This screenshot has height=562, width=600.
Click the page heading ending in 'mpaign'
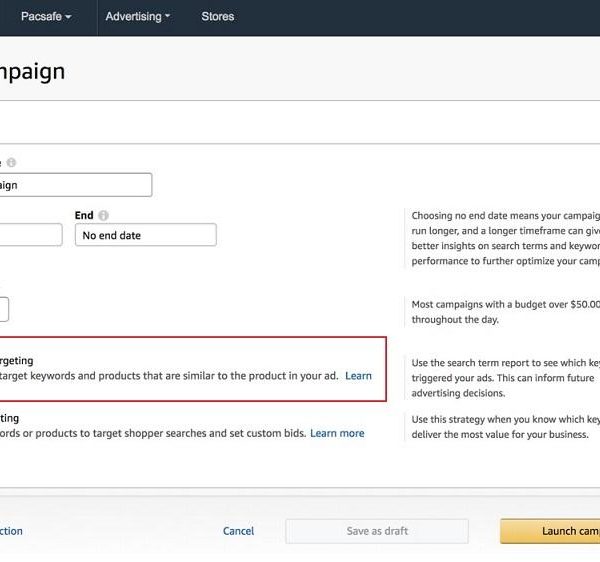point(32,73)
